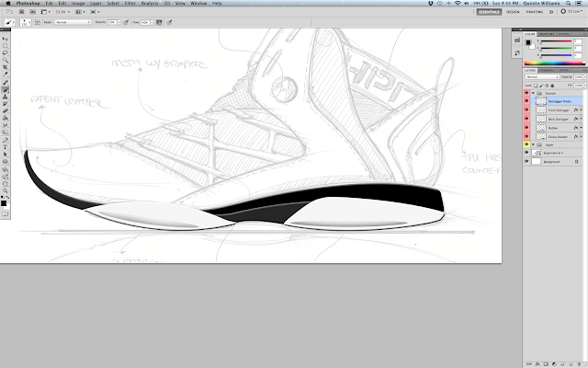Select the Rectangular Marquee tool
The height and width of the screenshot is (368, 588).
(x=6, y=46)
